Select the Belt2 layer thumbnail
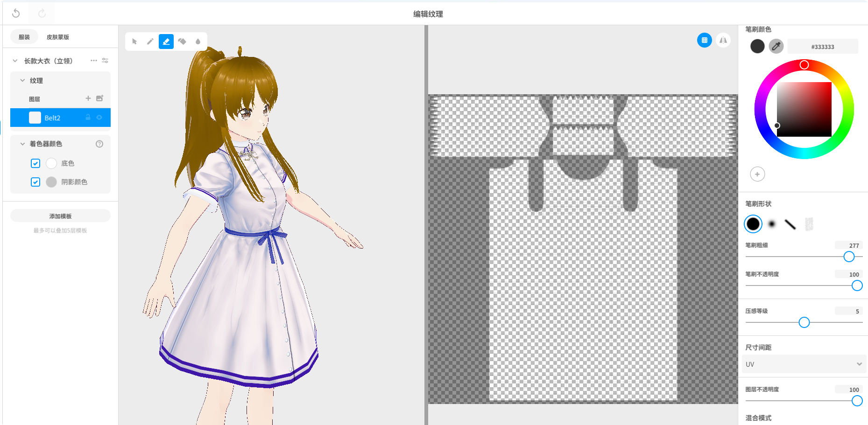868x425 pixels. click(x=35, y=118)
